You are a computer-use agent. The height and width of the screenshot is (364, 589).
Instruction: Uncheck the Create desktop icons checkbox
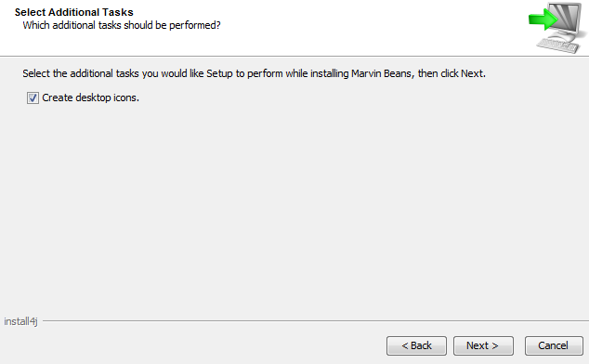[x=33, y=98]
